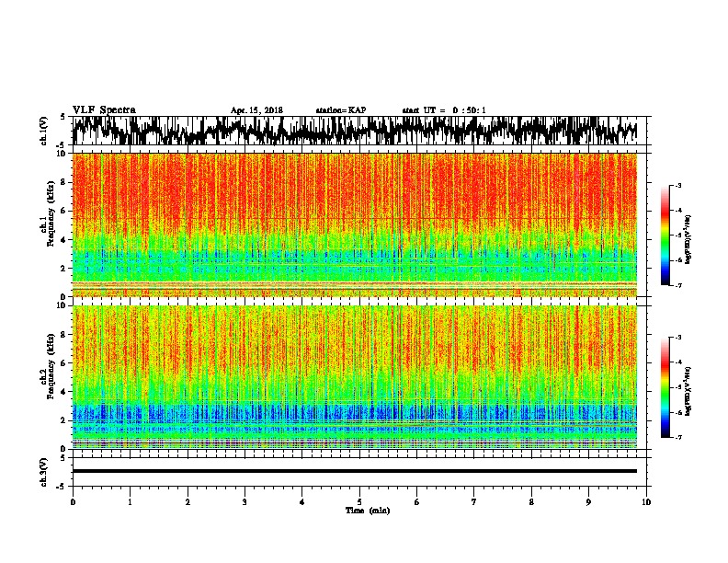Image resolution: width=728 pixels, height=563 pixels.
Task: Click the time axis tick label "7"
Action: [x=474, y=502]
